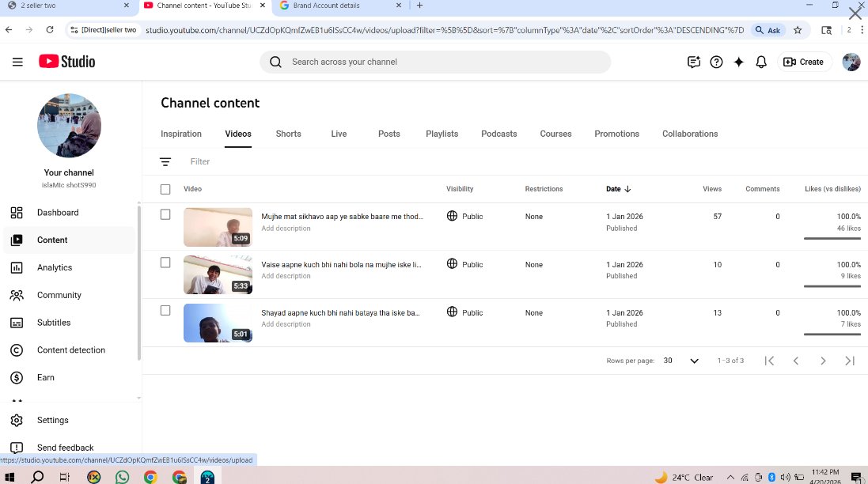Select the Shayad aapne kuch video checkbox
The height and width of the screenshot is (484, 868).
(165, 311)
